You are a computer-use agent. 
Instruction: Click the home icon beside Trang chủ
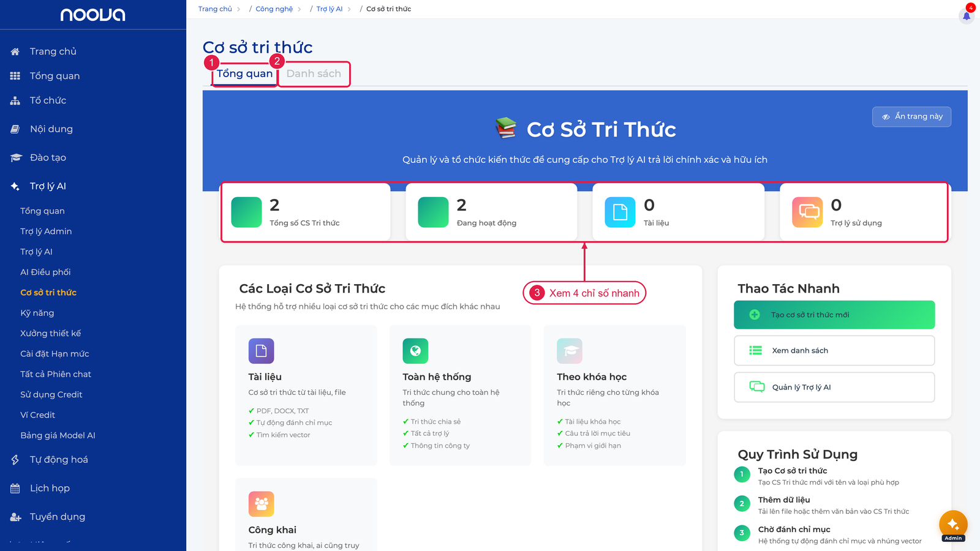pos(15,51)
